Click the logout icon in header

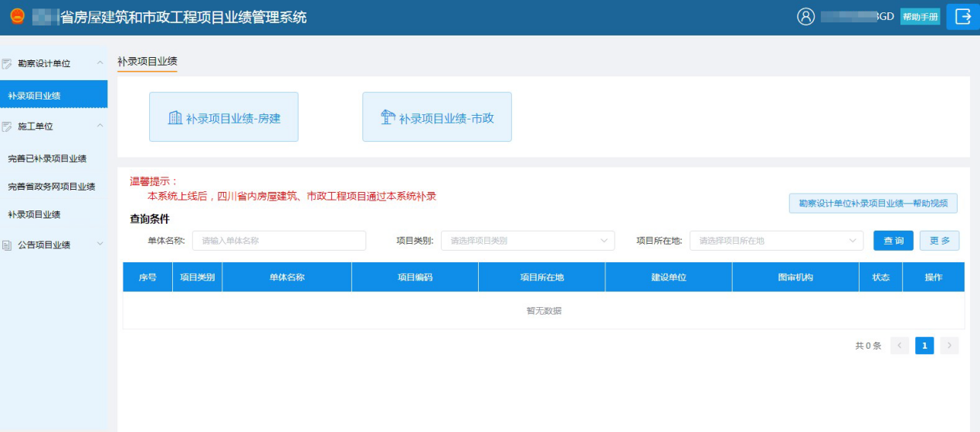(962, 17)
